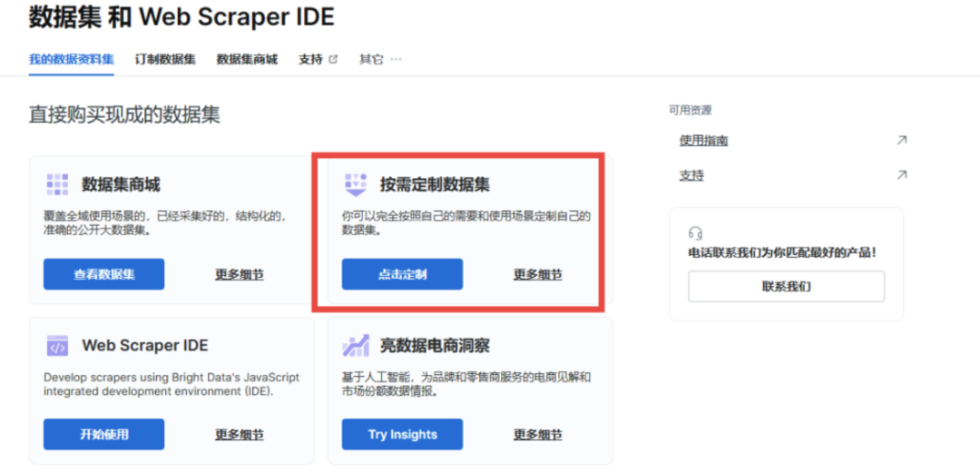The image size is (980, 473).
Task: Click the 查看数据集 button
Action: click(103, 274)
